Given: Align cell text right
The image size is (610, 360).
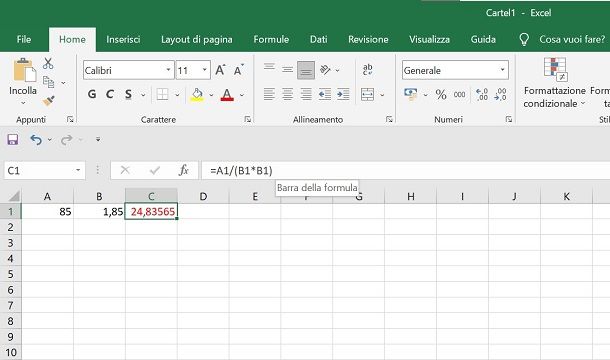Looking at the screenshot, I should point(306,94).
